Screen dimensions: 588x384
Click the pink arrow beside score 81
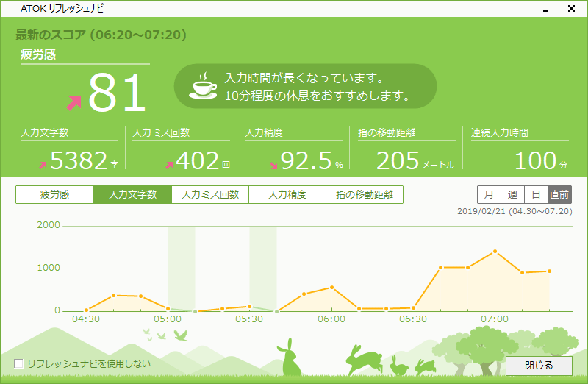[74, 103]
